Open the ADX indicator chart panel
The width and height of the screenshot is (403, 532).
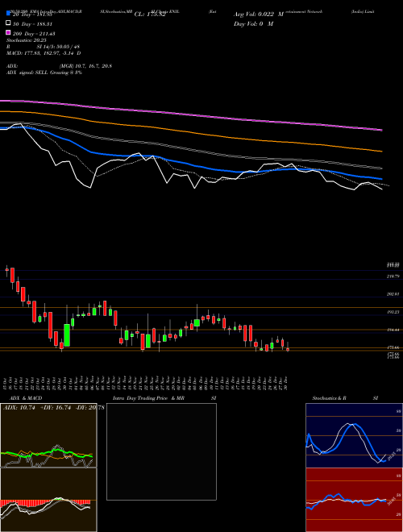tap(48, 435)
